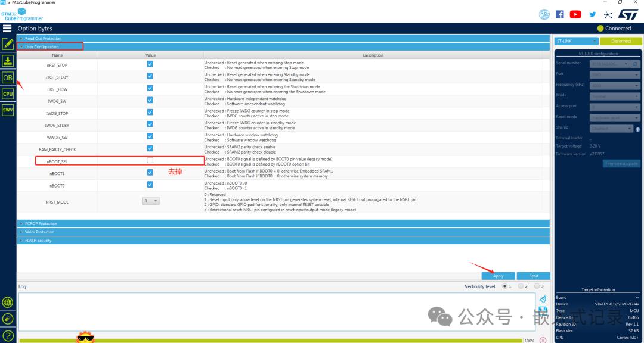Open the Access port dropdown
The image size is (644, 343).
click(615, 107)
